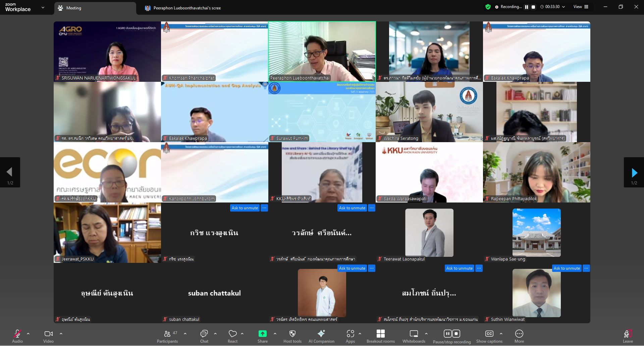Ask กริช แรงสูงเนิน to unmute
The image size is (644, 346).
(245, 208)
